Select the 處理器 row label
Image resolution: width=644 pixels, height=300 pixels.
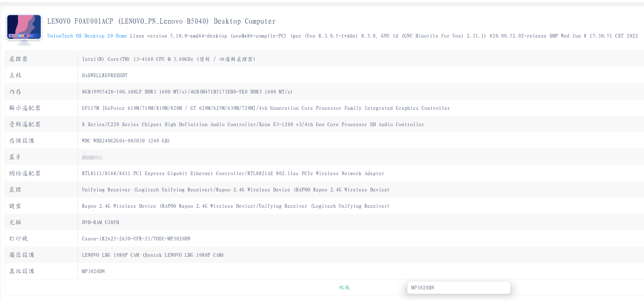point(18,59)
